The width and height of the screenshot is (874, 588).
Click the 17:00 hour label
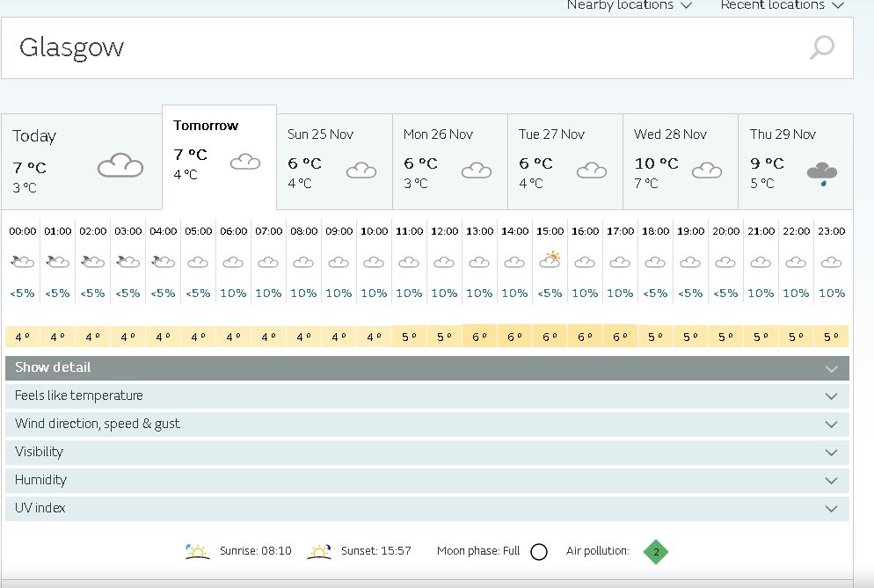click(x=621, y=231)
